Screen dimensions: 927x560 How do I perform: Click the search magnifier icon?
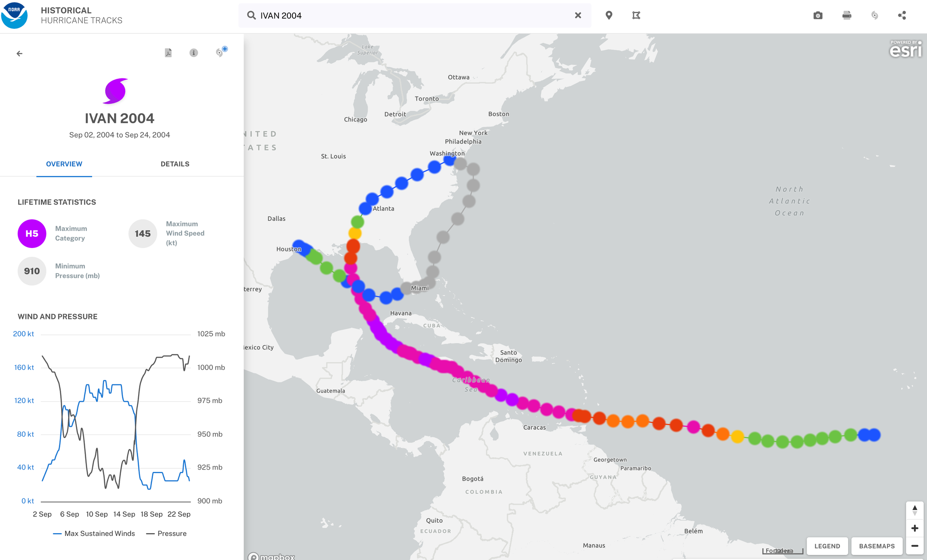pyautogui.click(x=251, y=15)
